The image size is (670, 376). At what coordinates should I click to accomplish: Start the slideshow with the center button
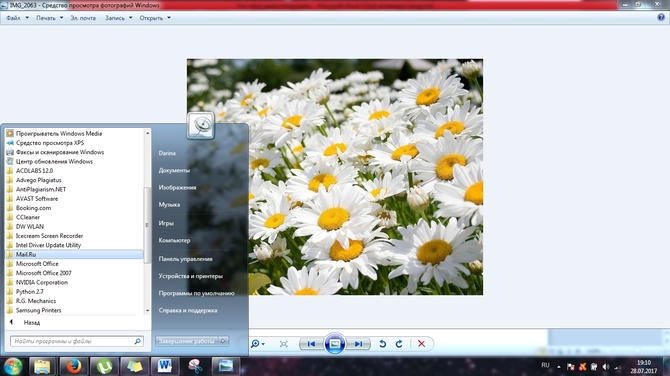pos(335,344)
